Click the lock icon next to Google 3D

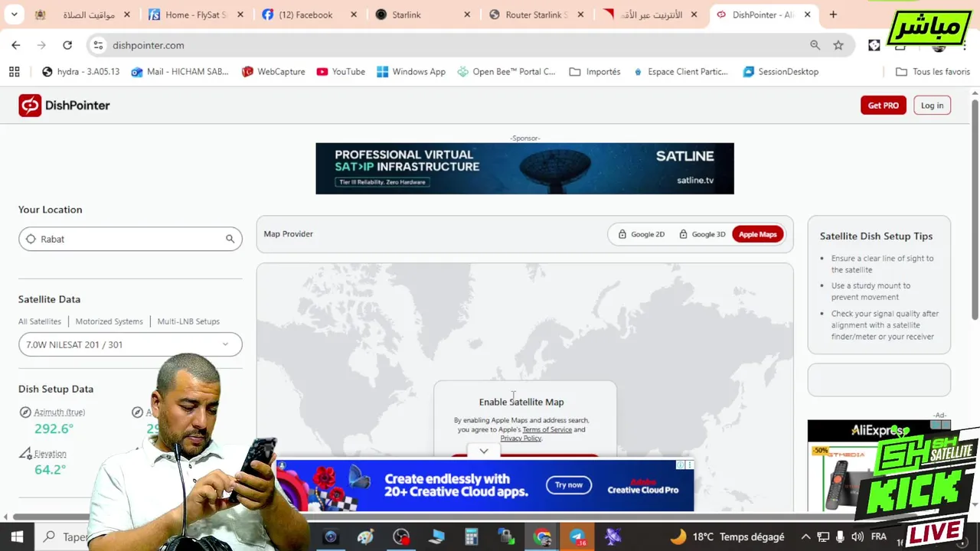tap(683, 234)
